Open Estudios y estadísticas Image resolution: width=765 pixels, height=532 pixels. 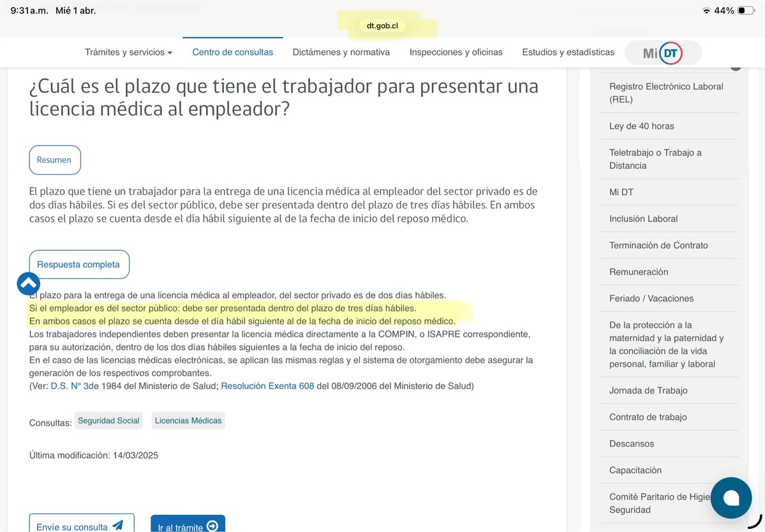point(568,53)
